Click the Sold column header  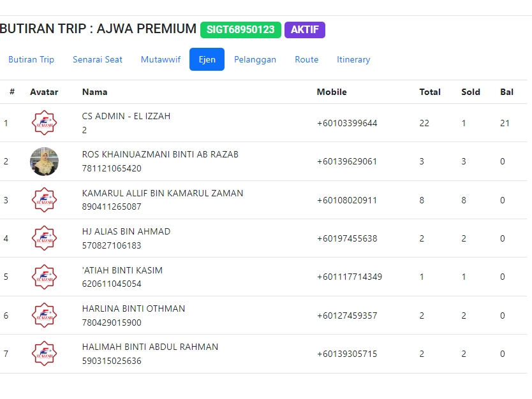(471, 92)
